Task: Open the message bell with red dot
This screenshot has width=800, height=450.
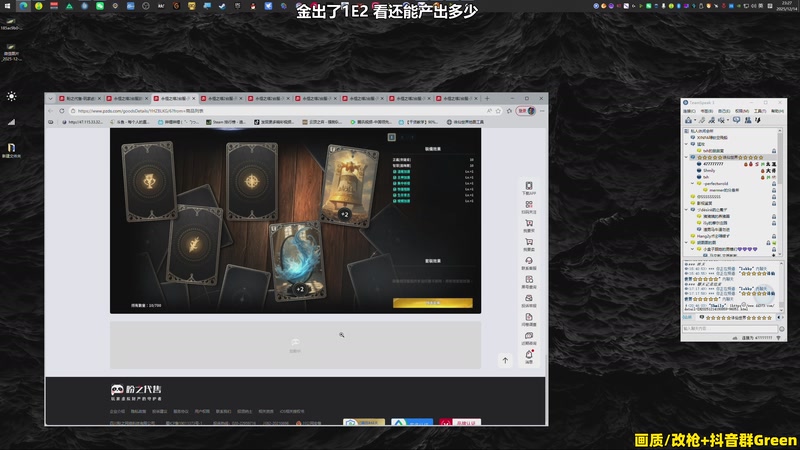Action: click(x=529, y=354)
